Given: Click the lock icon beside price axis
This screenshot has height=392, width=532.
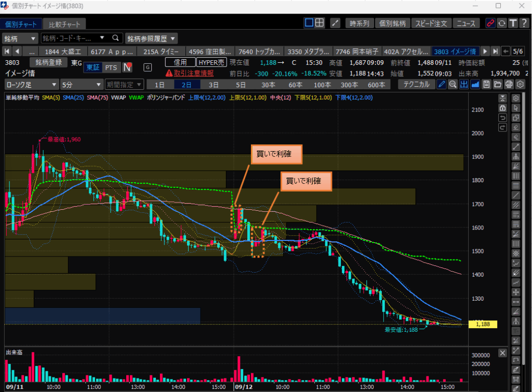Looking at the screenshot, I should (502, 108).
